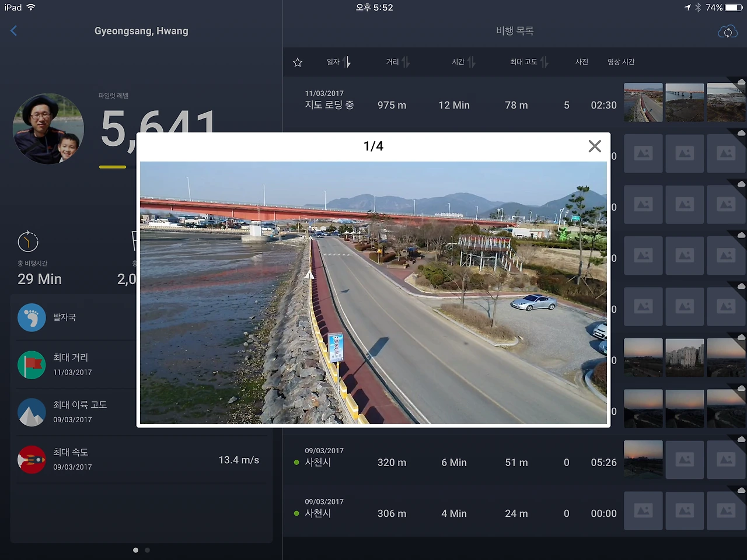Screen dimensions: 747x560
Task: Open the 사천시 flight with 306 m distance
Action: tap(318, 513)
